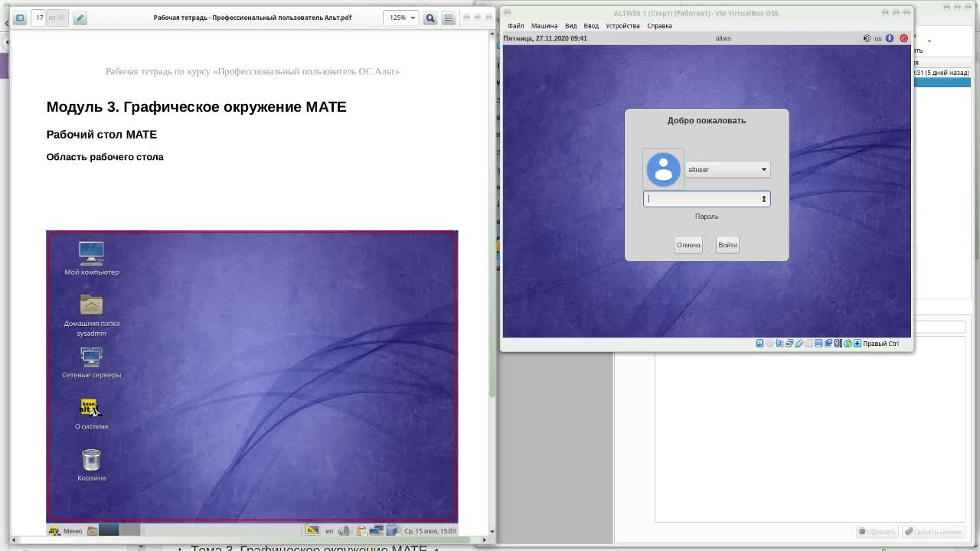Click the small dropdown arrow in background toolbar
980x551 pixels.
(929, 41)
